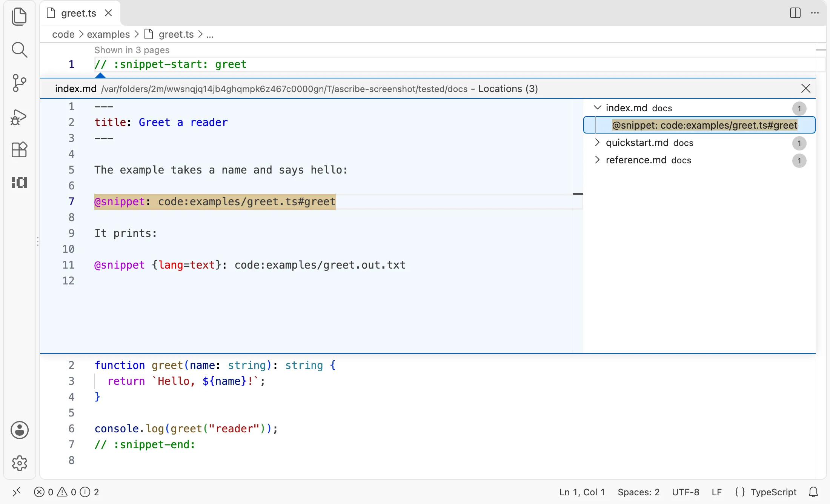The height and width of the screenshot is (504, 830).
Task: Click Ln 1, Col 1 in status bar
Action: [582, 492]
